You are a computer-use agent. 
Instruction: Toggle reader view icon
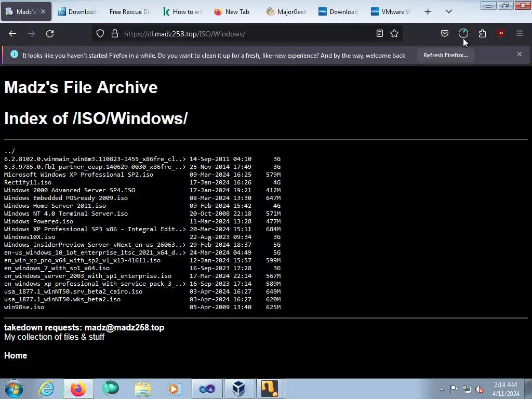coord(380,34)
